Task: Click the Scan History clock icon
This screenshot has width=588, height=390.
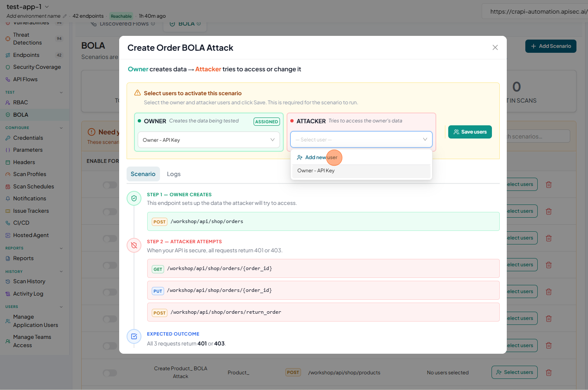Action: [7, 282]
